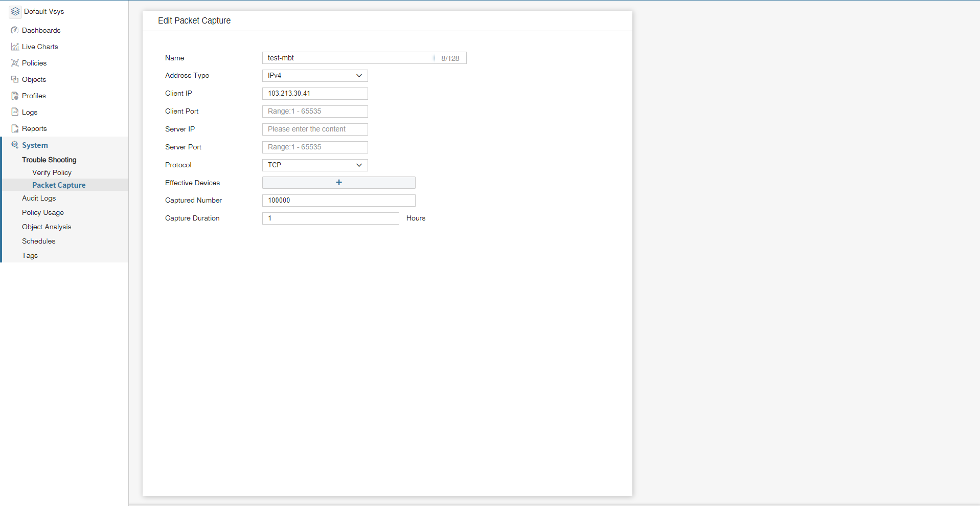Add an effective device with plus button
The image size is (980, 506).
pyautogui.click(x=338, y=183)
